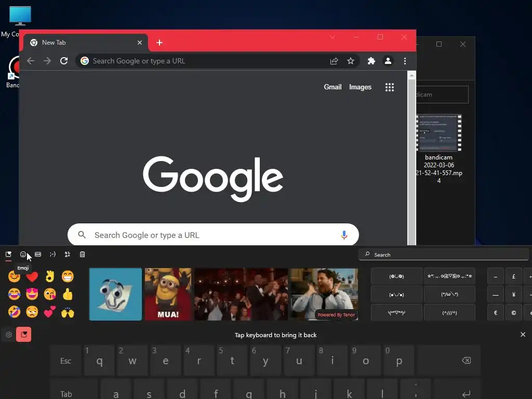532x399 pixels.
Task: Reload the Chrome page
Action: pos(64,61)
